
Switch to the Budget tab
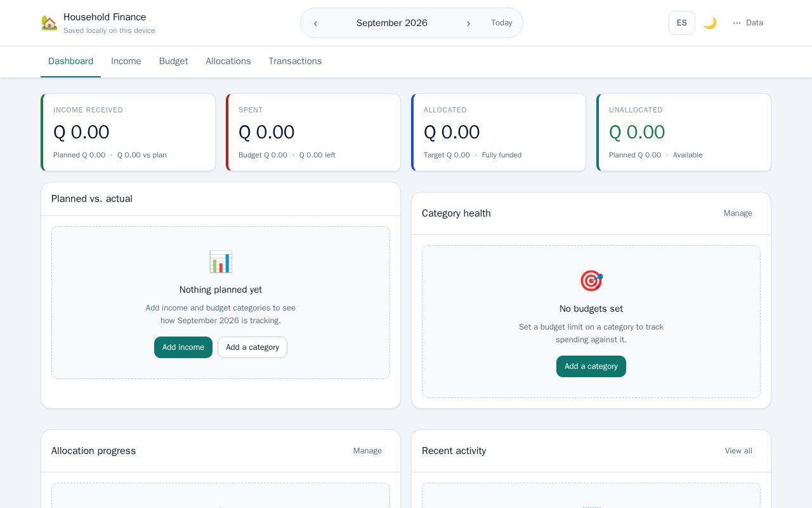[x=173, y=62]
